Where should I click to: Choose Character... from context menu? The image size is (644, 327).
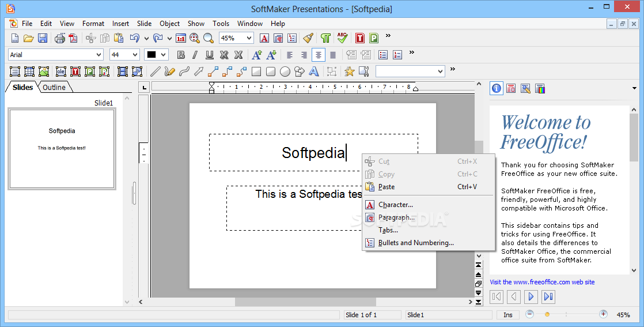coord(429,204)
